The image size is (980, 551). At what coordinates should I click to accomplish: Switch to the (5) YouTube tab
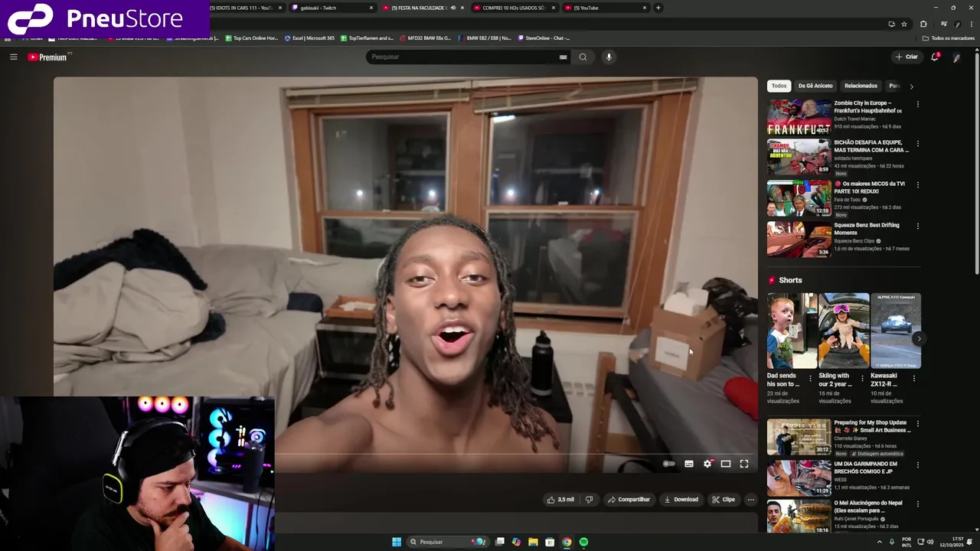click(605, 8)
